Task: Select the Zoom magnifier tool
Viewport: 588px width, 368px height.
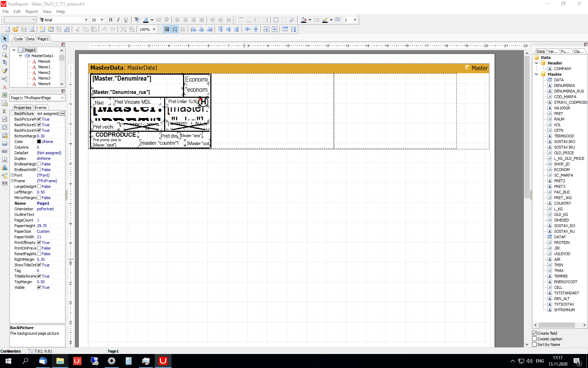Action: click(5, 55)
